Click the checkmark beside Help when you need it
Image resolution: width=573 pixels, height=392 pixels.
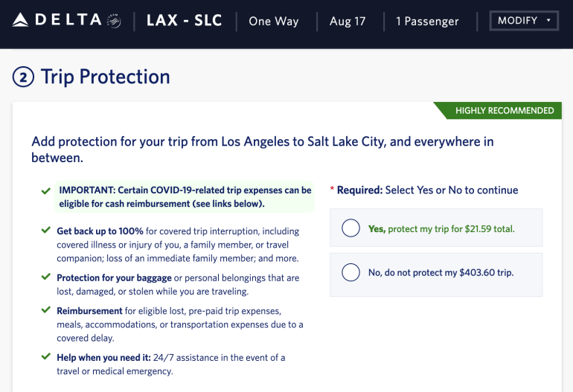[46, 357]
